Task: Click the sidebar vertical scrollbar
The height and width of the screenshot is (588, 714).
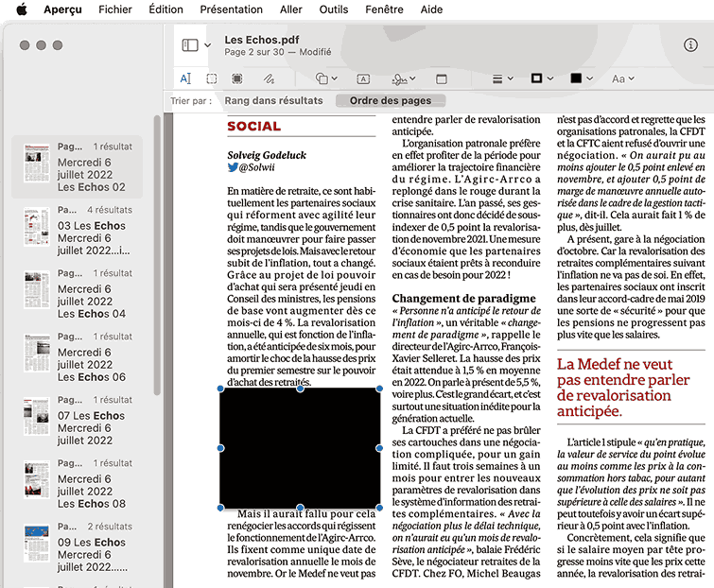Action: coord(157,255)
